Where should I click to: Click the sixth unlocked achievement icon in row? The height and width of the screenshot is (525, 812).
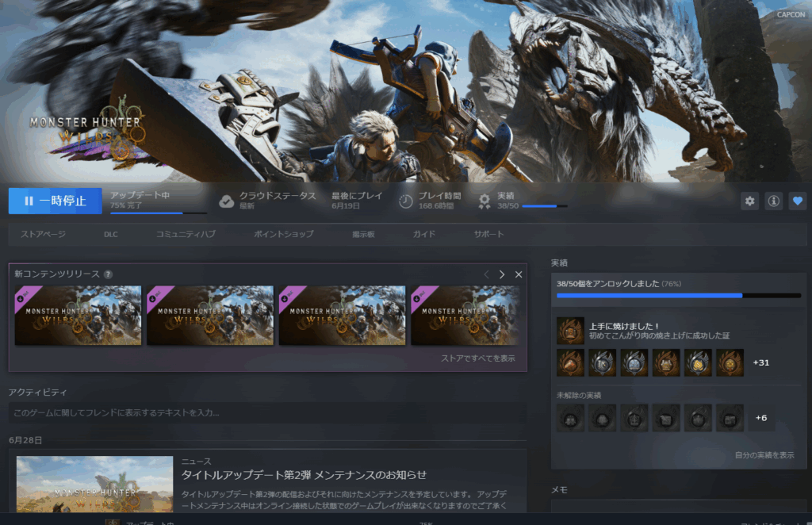coord(730,362)
